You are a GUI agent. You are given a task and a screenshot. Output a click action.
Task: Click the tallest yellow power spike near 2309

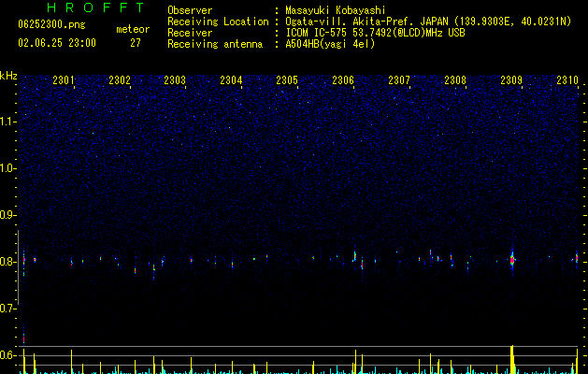(512, 359)
